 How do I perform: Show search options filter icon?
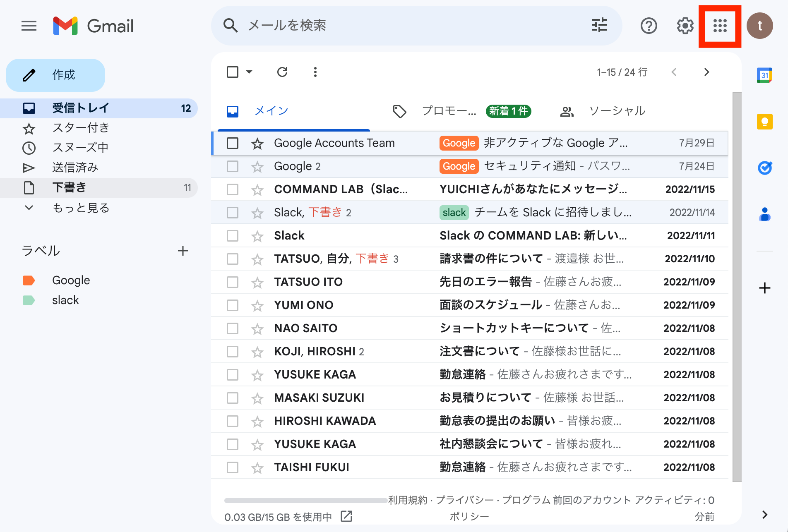coord(599,25)
